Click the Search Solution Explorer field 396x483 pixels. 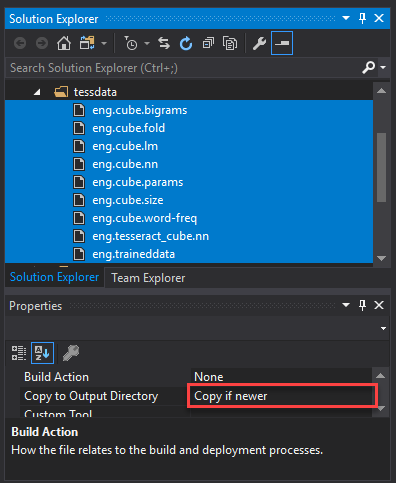[x=183, y=68]
